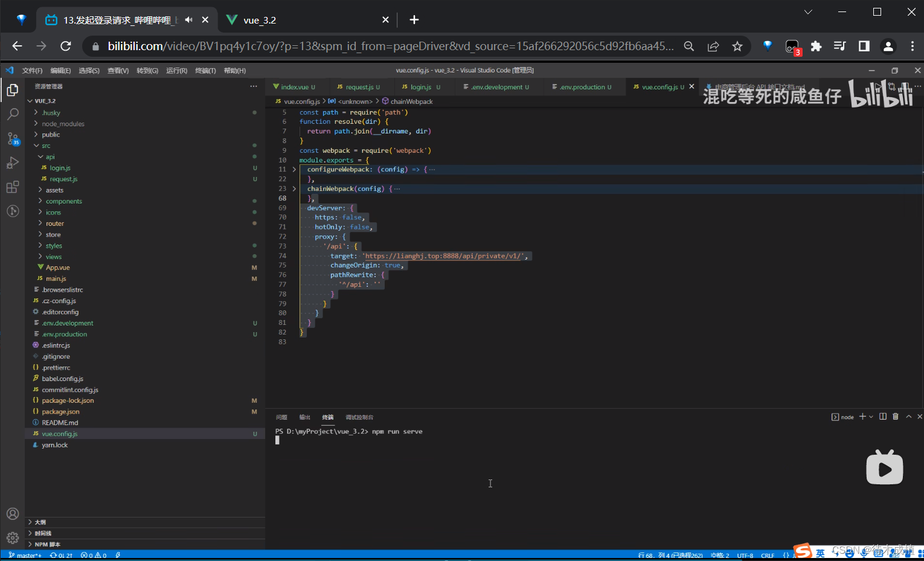Switch to the Problems (问题) panel tab

(281, 417)
